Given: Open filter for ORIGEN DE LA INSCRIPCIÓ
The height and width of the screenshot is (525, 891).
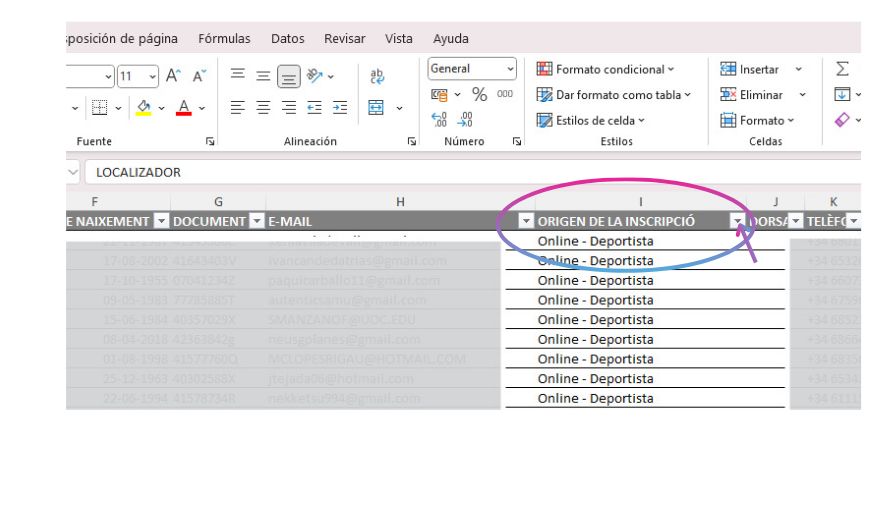Looking at the screenshot, I should click(738, 222).
